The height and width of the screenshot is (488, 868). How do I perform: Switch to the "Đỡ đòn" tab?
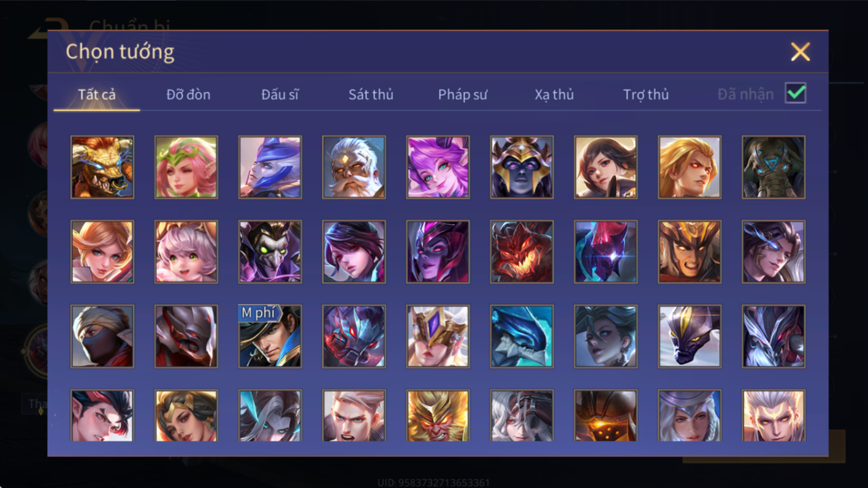[188, 95]
